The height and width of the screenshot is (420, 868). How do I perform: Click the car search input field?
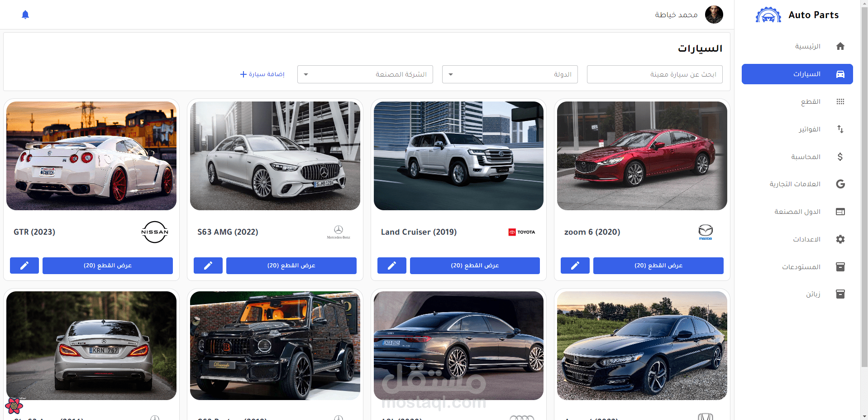tap(655, 74)
